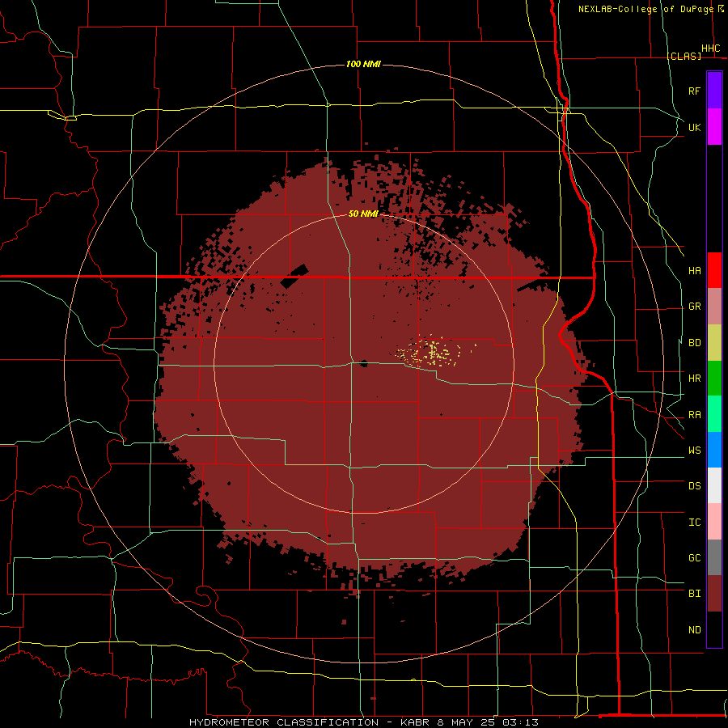Click the IC legend label
Screen dimensions: 728x728
[694, 523]
